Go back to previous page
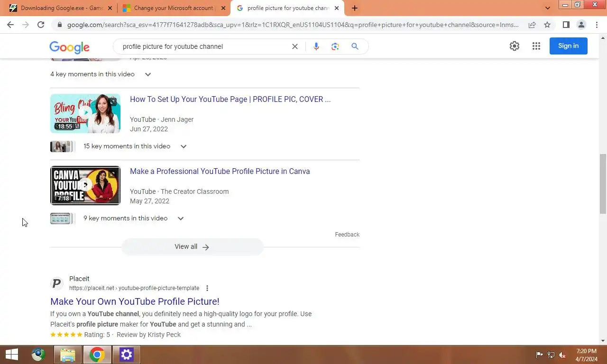The height and width of the screenshot is (364, 607). [x=10, y=25]
